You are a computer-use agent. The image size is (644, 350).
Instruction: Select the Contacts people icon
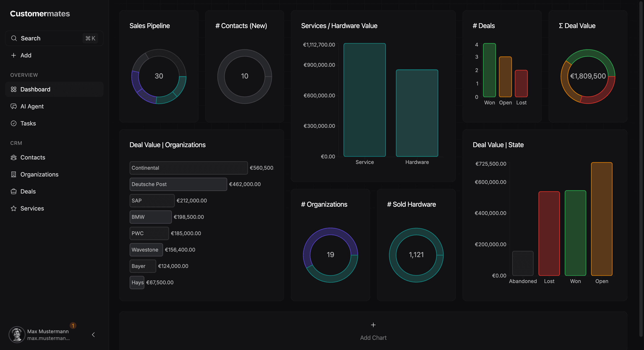pyautogui.click(x=14, y=157)
